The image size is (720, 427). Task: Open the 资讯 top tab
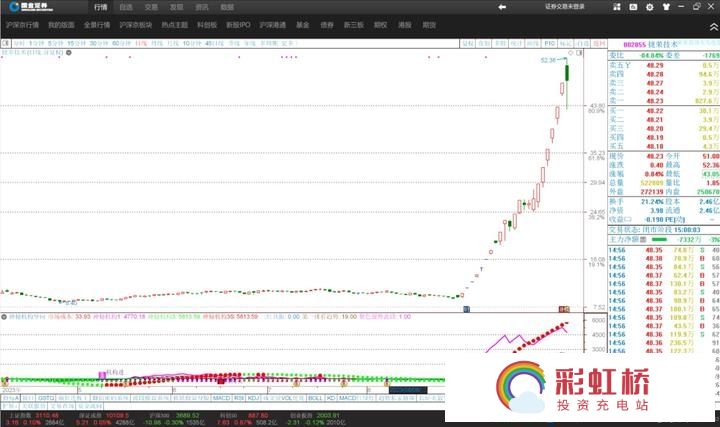[202, 7]
